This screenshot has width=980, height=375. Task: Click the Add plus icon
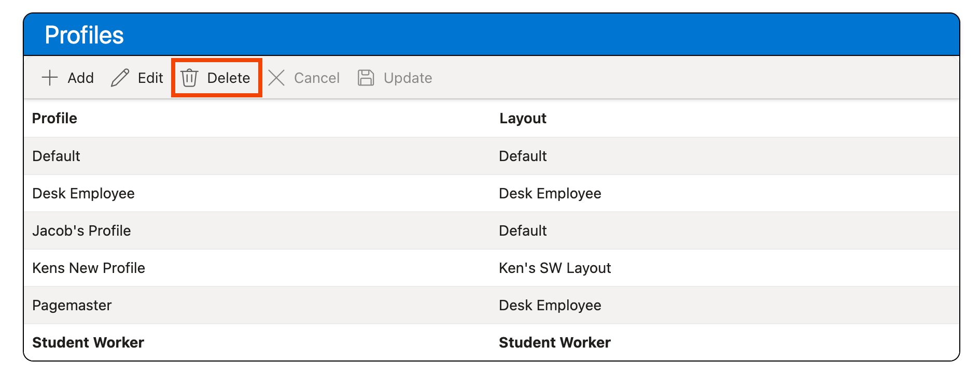coord(50,78)
